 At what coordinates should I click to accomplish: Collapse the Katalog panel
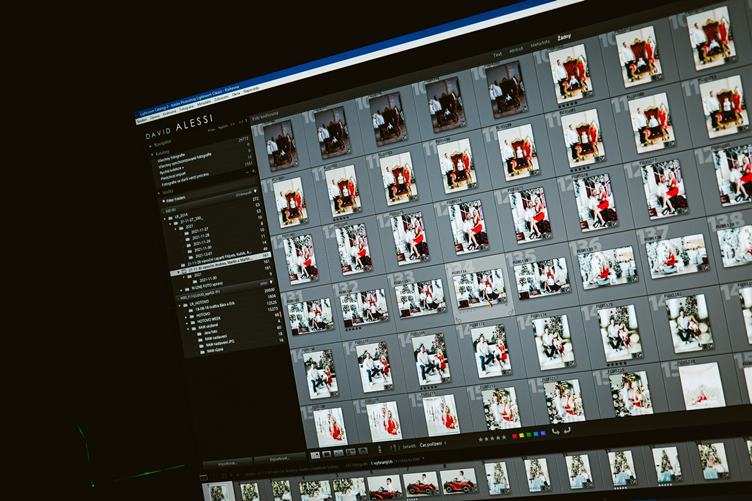coord(152,154)
